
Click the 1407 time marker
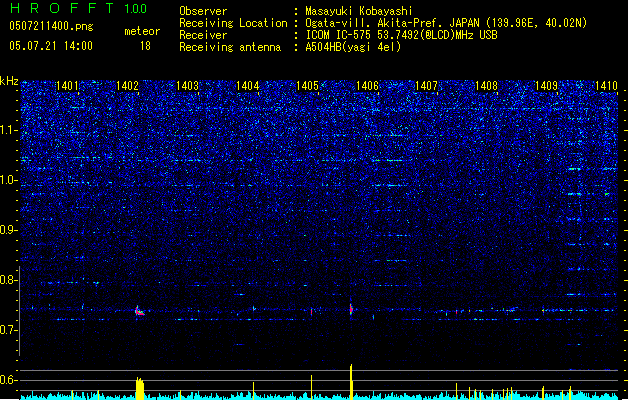426,86
